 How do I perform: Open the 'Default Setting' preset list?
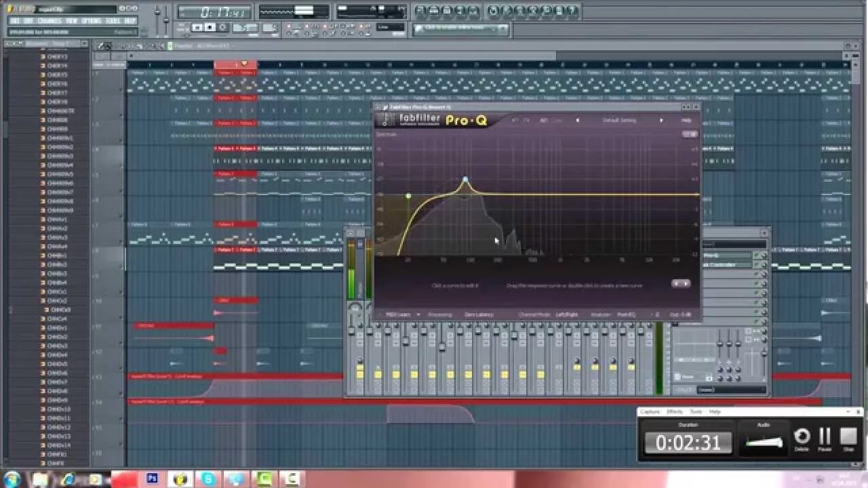pyautogui.click(x=619, y=120)
